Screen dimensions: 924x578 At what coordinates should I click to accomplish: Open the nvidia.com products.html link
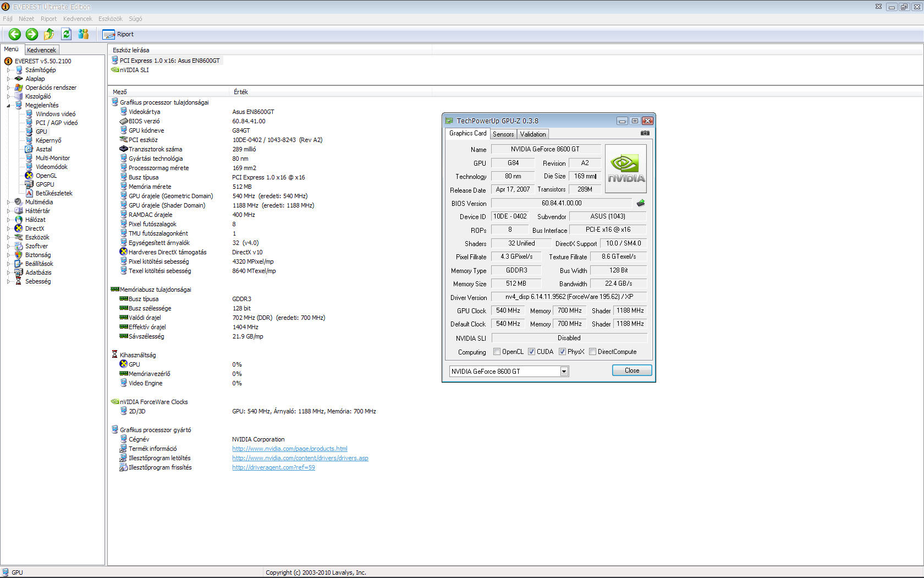click(290, 449)
